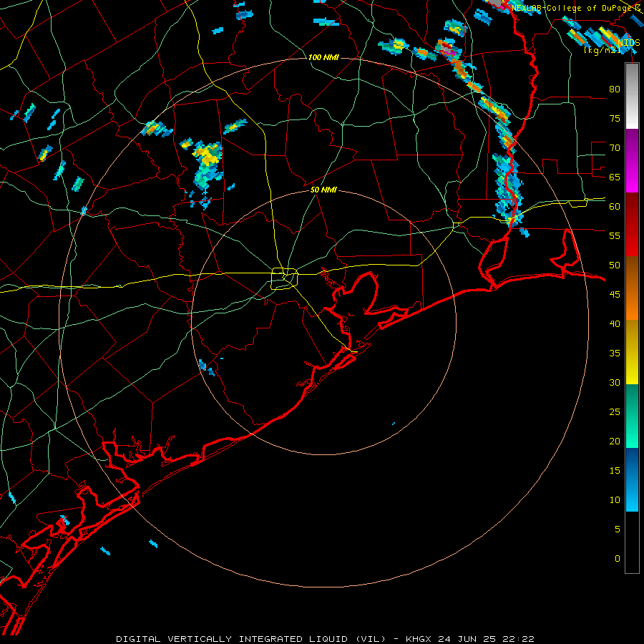This screenshot has width=644, height=644.
Task: Select the blue segment of the color scale
Action: click(x=632, y=479)
